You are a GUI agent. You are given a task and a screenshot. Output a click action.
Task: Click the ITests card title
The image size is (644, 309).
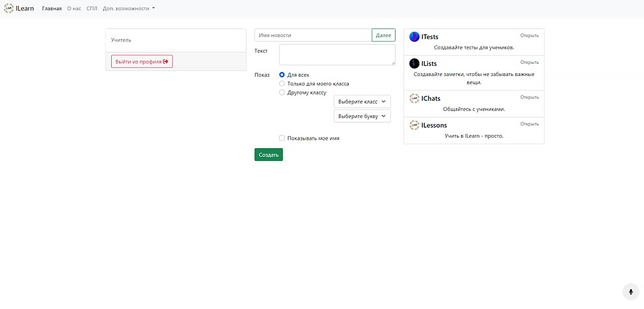click(430, 37)
